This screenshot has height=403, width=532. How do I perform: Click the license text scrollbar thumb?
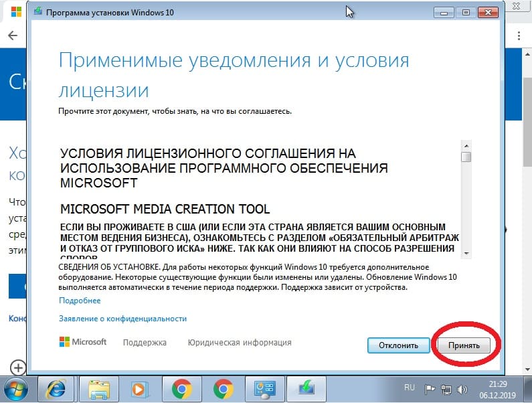(466, 157)
